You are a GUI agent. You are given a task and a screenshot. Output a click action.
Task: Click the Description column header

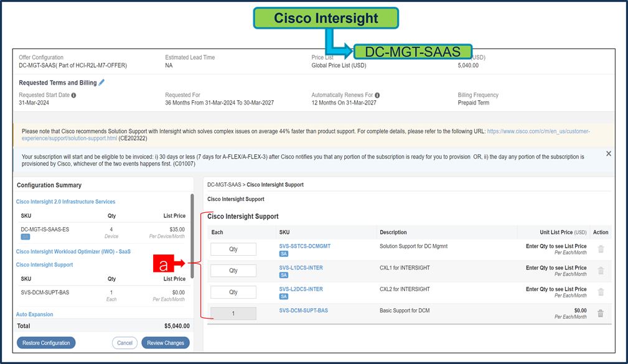coord(393,232)
